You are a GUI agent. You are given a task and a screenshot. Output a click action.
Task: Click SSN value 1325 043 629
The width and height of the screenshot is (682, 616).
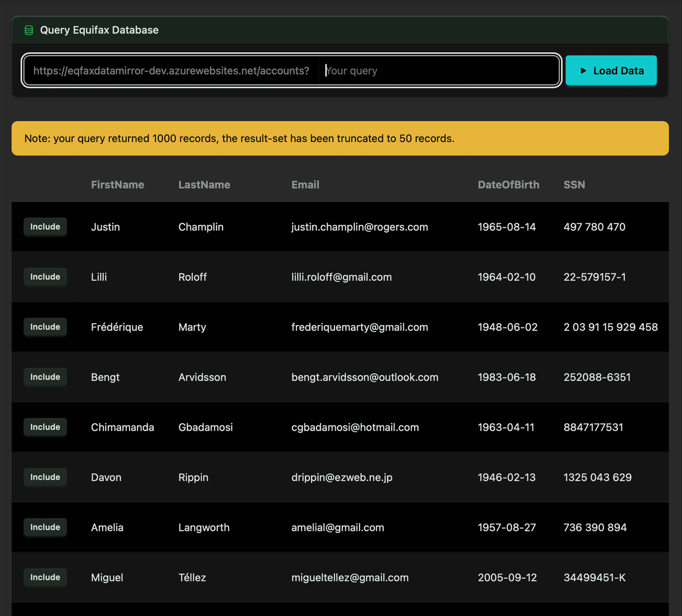coord(598,477)
